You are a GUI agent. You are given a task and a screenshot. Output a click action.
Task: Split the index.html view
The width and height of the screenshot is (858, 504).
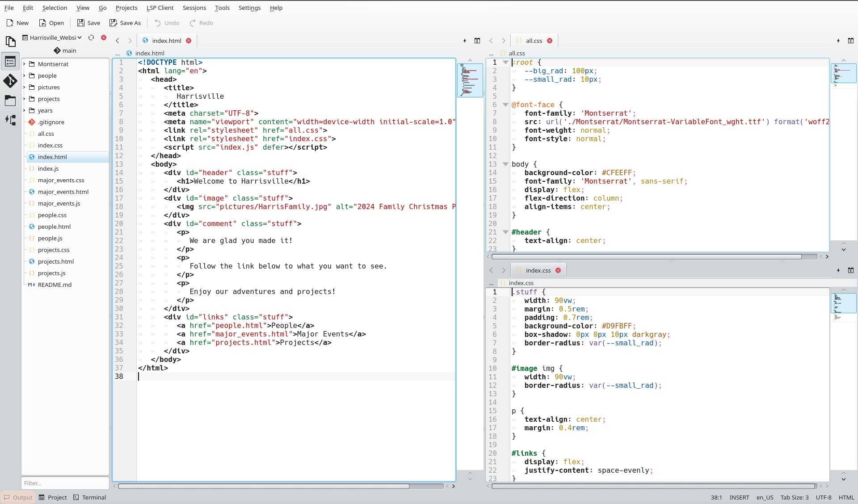click(477, 41)
